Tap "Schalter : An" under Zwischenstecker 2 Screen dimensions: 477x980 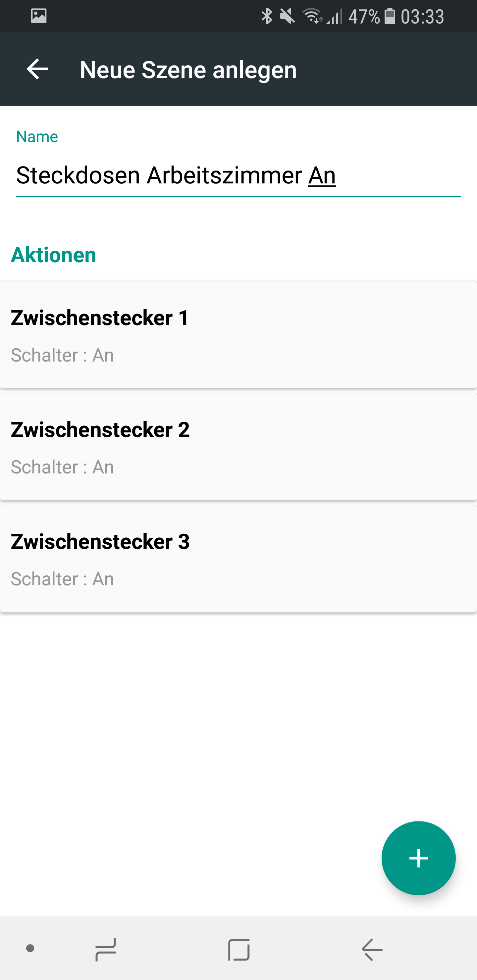tap(62, 467)
